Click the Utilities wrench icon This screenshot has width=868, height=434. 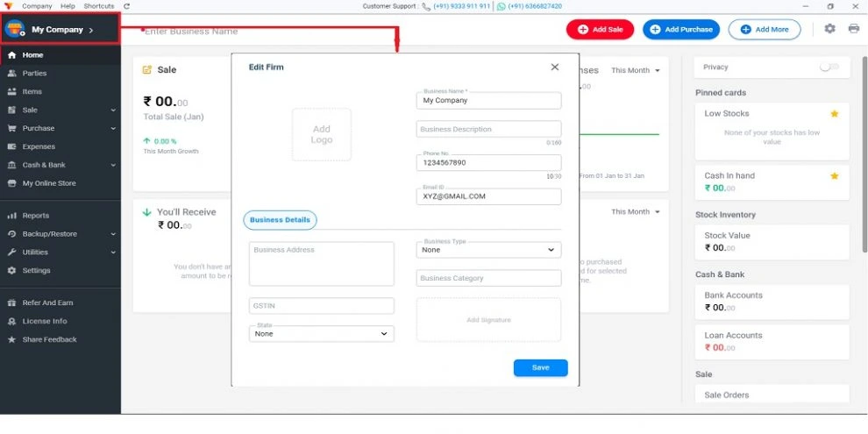[x=11, y=253]
